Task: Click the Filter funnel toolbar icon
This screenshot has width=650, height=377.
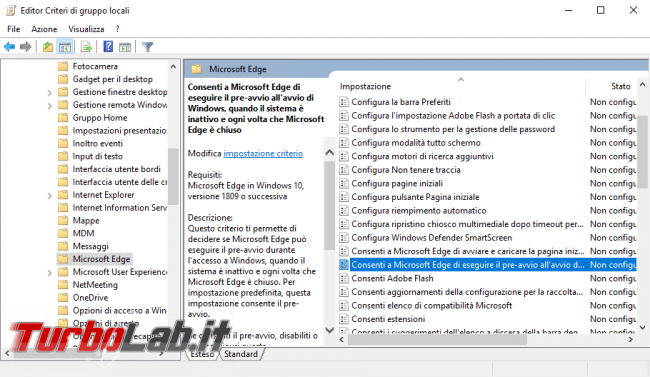Action: coord(147,47)
